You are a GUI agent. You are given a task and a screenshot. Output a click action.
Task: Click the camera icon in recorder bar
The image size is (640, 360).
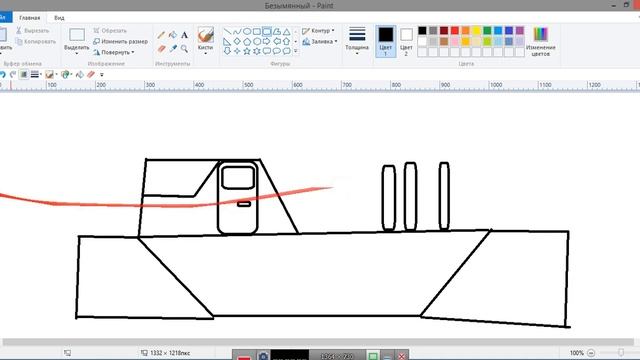tap(263, 356)
